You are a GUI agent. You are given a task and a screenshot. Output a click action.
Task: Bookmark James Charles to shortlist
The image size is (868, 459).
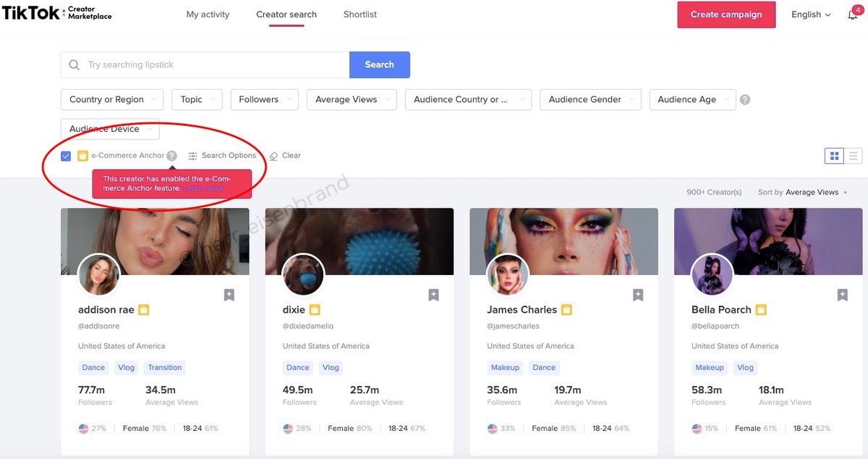pyautogui.click(x=638, y=295)
